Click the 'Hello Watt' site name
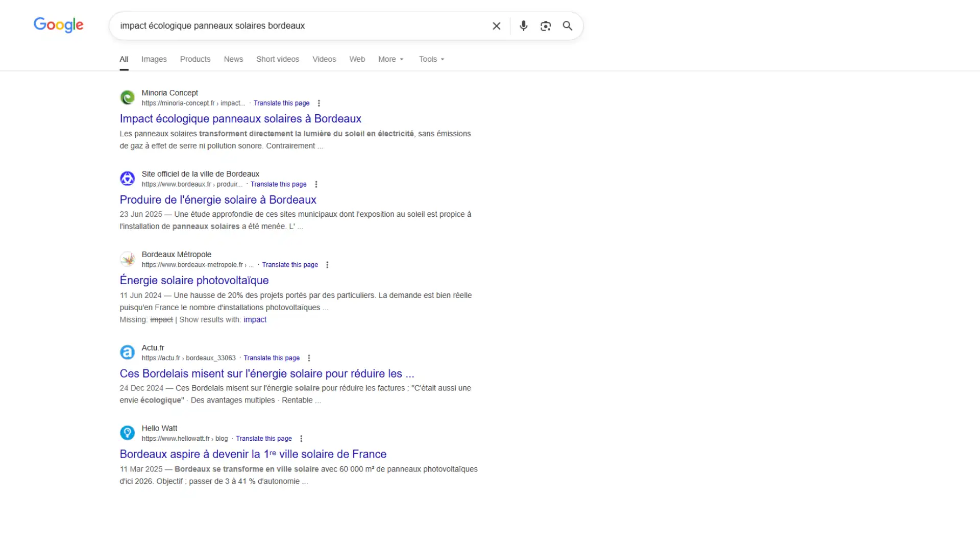Viewport: 980px width, 551px height. pos(160,429)
